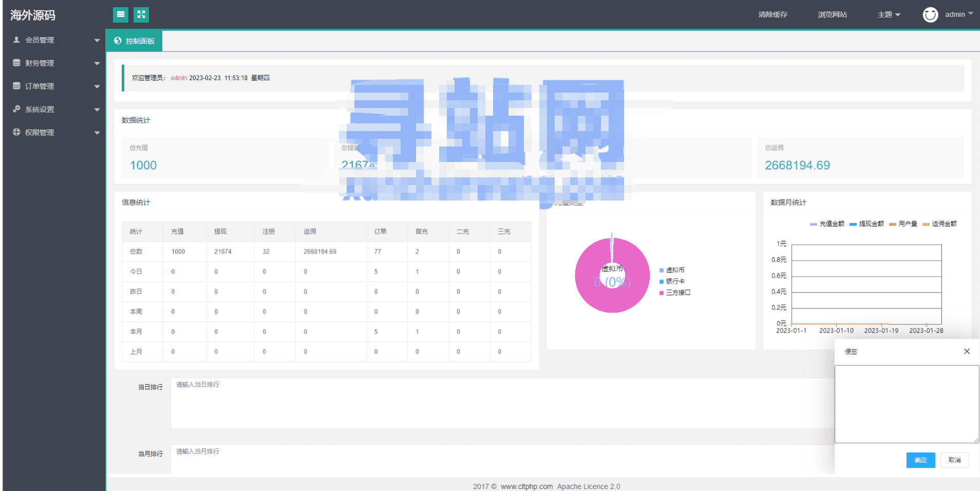Click the 会员管理 user icon
980x491 pixels.
[16, 40]
